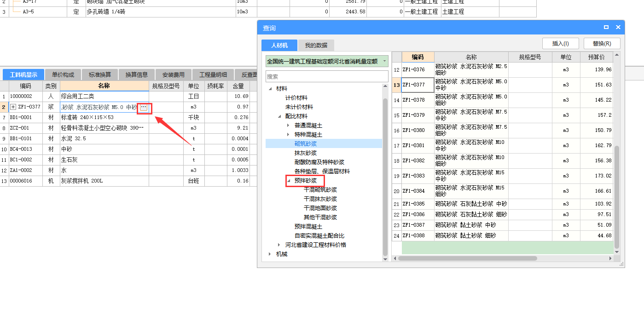
Task: Select row ZF1-0379 水泥石灰砂浆 M7.5 中砂
Action: (503, 115)
